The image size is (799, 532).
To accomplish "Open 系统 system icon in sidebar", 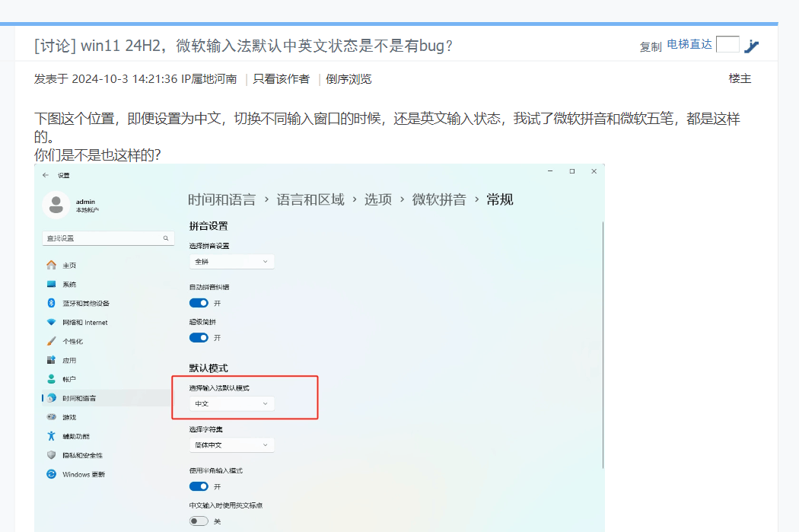I will point(52,284).
